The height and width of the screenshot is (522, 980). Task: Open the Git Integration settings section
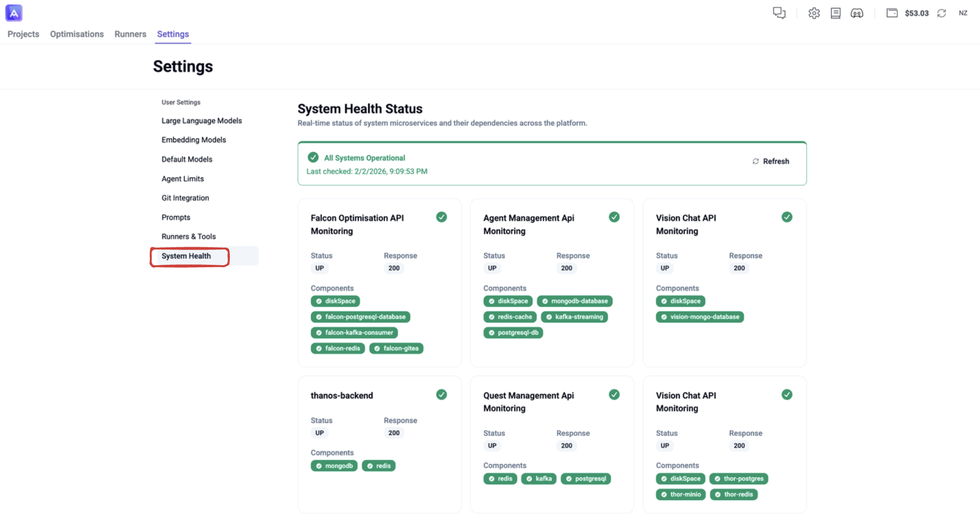coord(185,198)
